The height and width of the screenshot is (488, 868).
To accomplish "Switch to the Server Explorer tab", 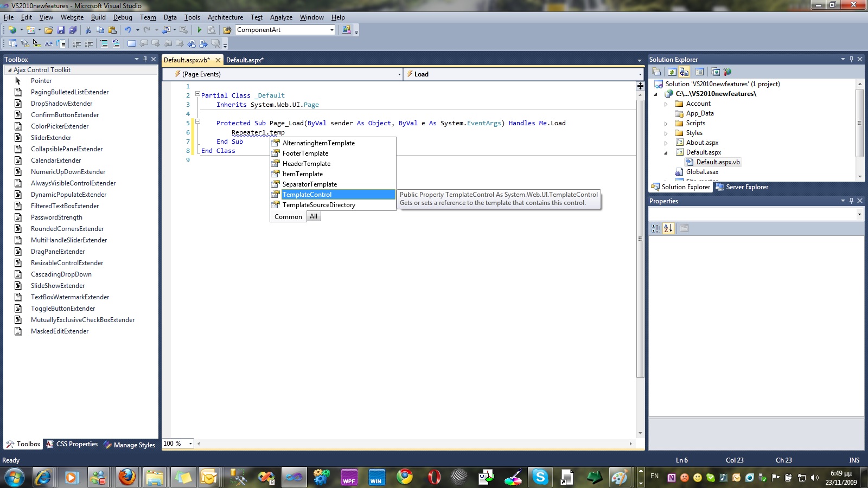I will [x=742, y=187].
